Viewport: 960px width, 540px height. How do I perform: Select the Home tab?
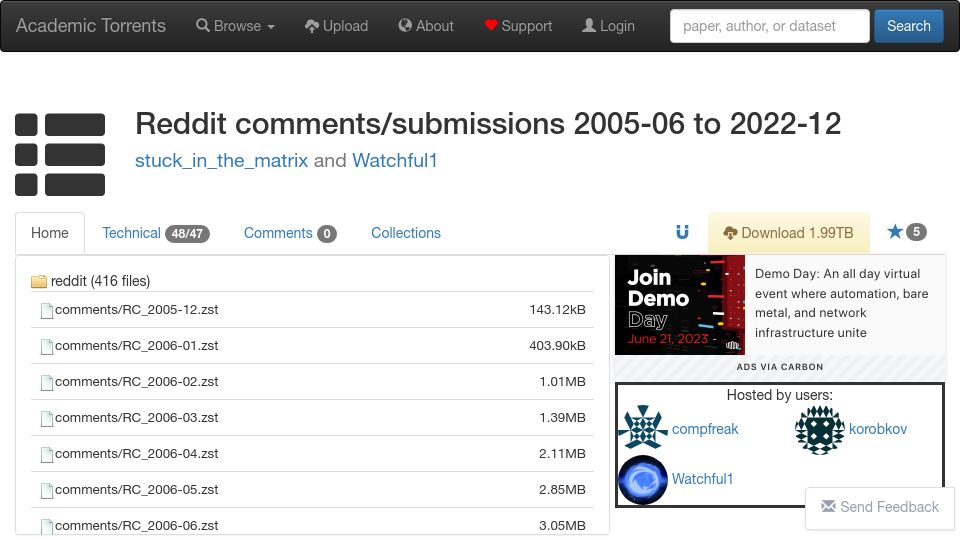pos(50,233)
